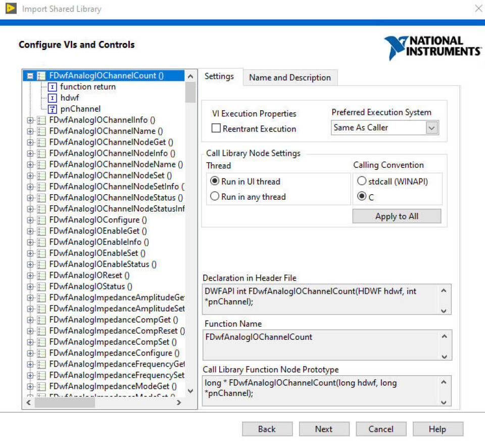485x448 pixels.
Task: Click the function icon beside FDwfAnalogImpedanceCompSet
Action: pyautogui.click(x=41, y=342)
